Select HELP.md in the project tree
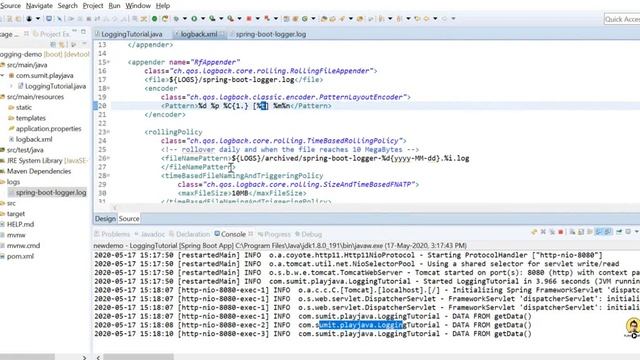This screenshot has width=640, height=360. (20, 224)
